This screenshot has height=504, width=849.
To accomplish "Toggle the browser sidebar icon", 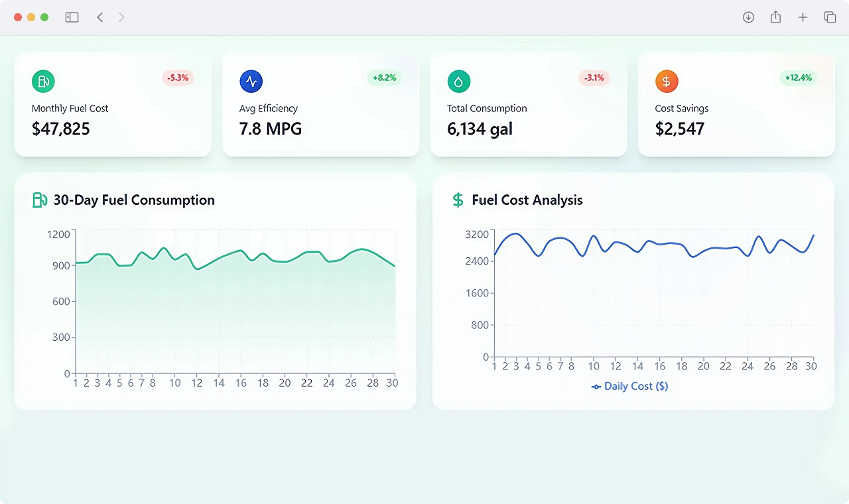I will (72, 17).
